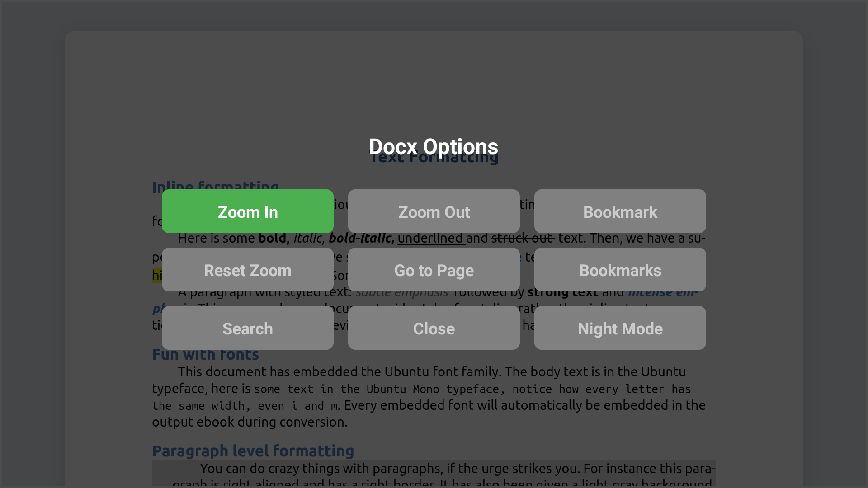868x488 pixels.
Task: Close the Docx Options dialog
Action: (x=434, y=328)
